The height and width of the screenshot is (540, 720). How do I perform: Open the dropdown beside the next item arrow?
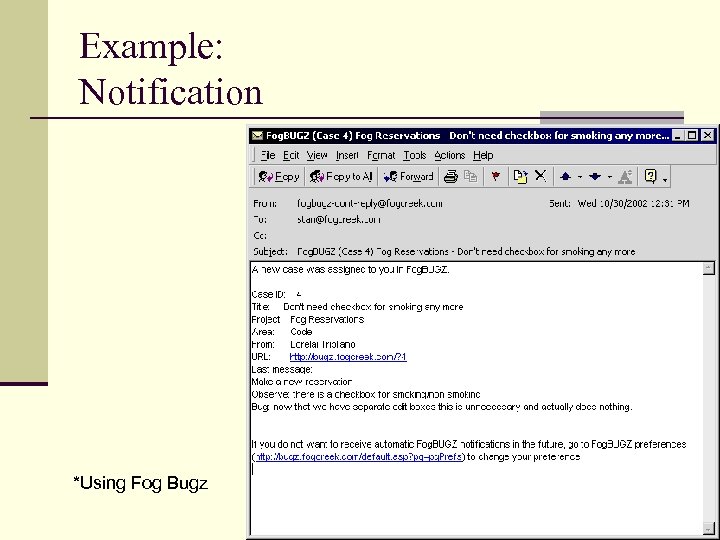tap(609, 177)
